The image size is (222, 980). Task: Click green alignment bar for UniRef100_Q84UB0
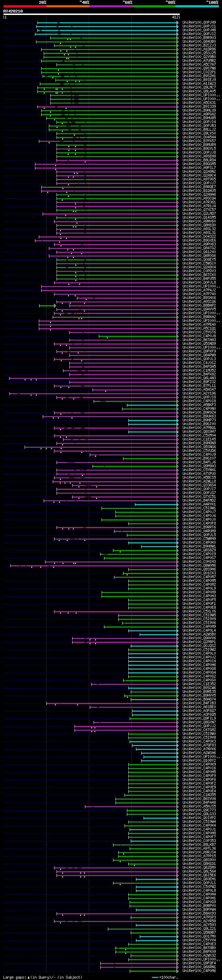[108, 41]
